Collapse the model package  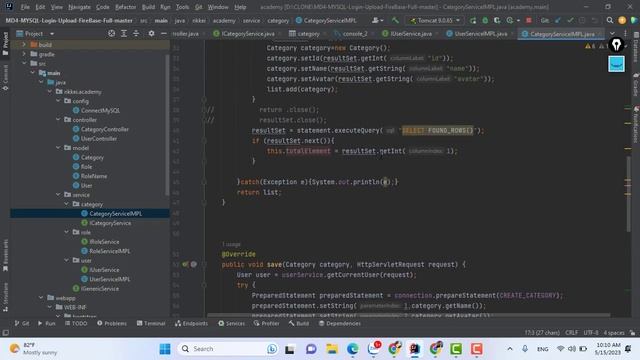pyautogui.click(x=58, y=148)
